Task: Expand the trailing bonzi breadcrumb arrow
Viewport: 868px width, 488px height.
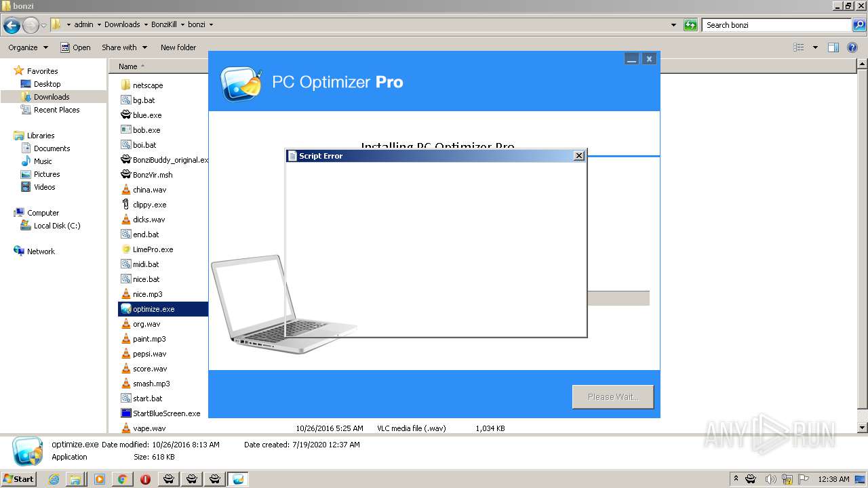Action: pyautogui.click(x=211, y=24)
